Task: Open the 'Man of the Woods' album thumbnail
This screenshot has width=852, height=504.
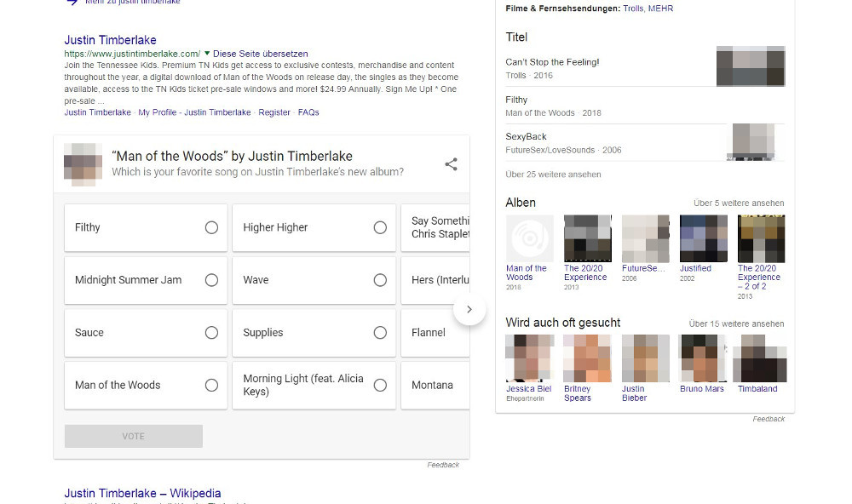Action: pyautogui.click(x=529, y=236)
